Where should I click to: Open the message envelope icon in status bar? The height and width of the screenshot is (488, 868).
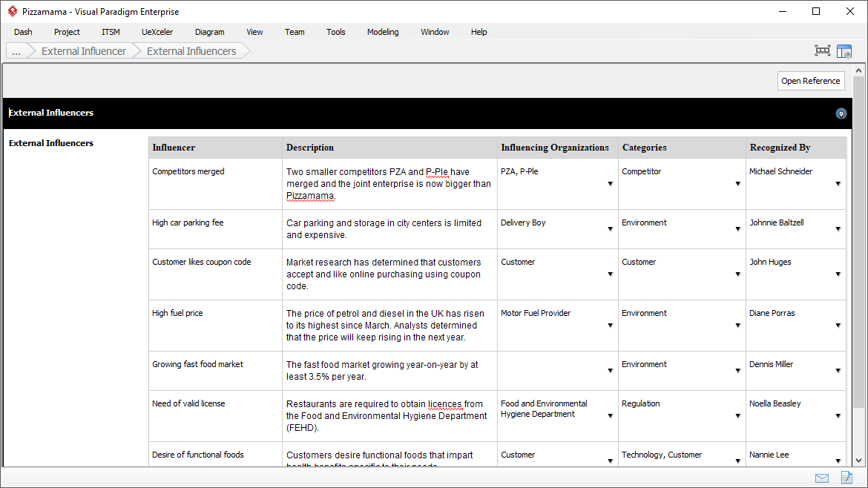(x=822, y=478)
